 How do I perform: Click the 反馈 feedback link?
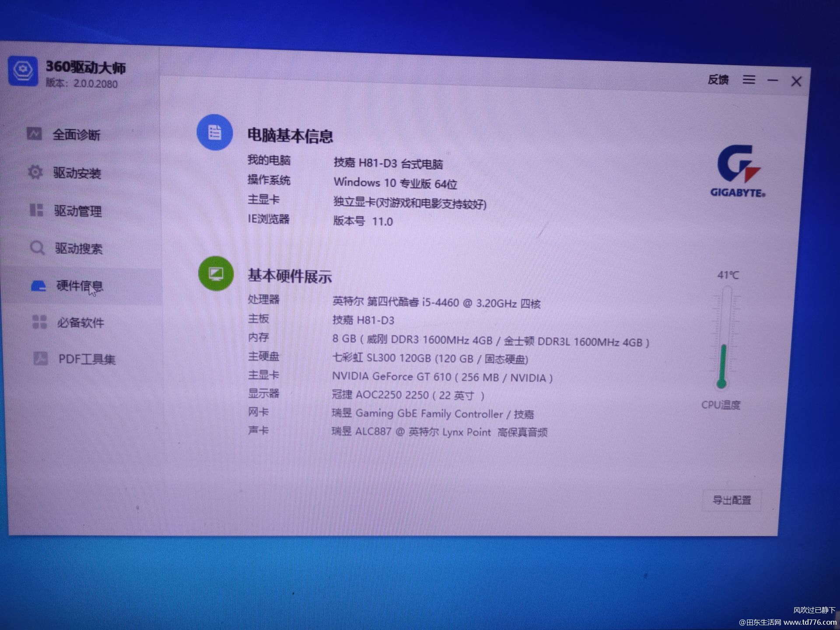(718, 80)
